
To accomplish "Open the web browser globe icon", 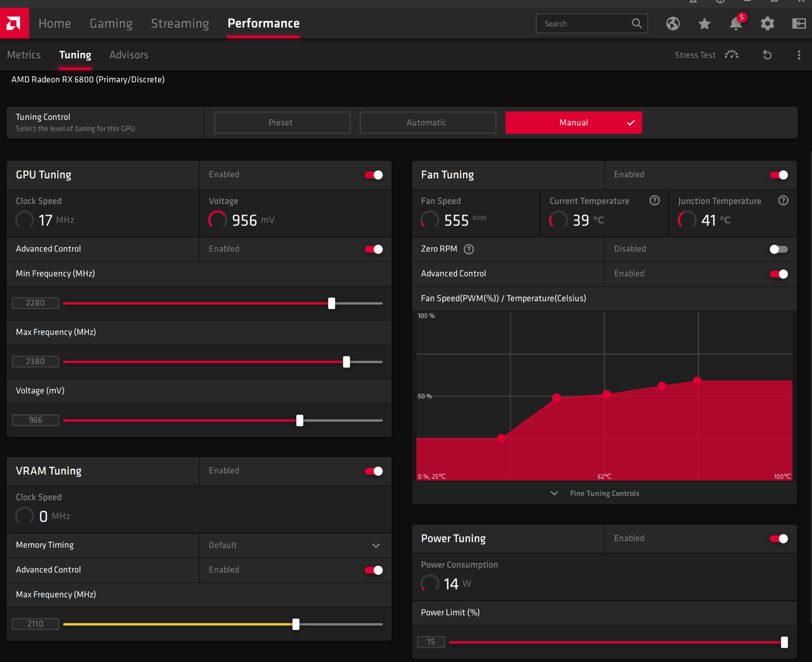I will [673, 23].
